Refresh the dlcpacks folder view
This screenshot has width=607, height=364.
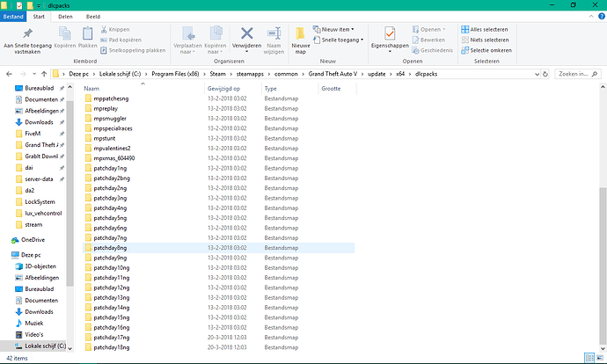(x=545, y=74)
